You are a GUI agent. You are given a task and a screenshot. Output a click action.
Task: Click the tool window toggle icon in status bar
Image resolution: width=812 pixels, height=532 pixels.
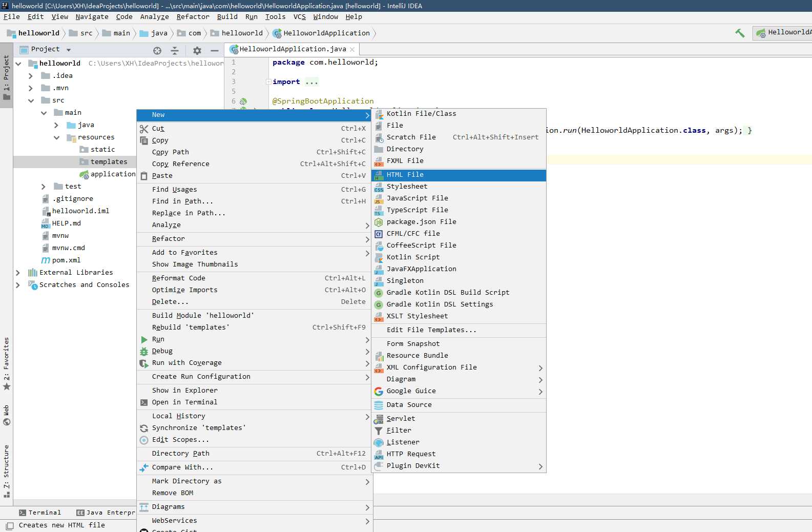(x=10, y=525)
